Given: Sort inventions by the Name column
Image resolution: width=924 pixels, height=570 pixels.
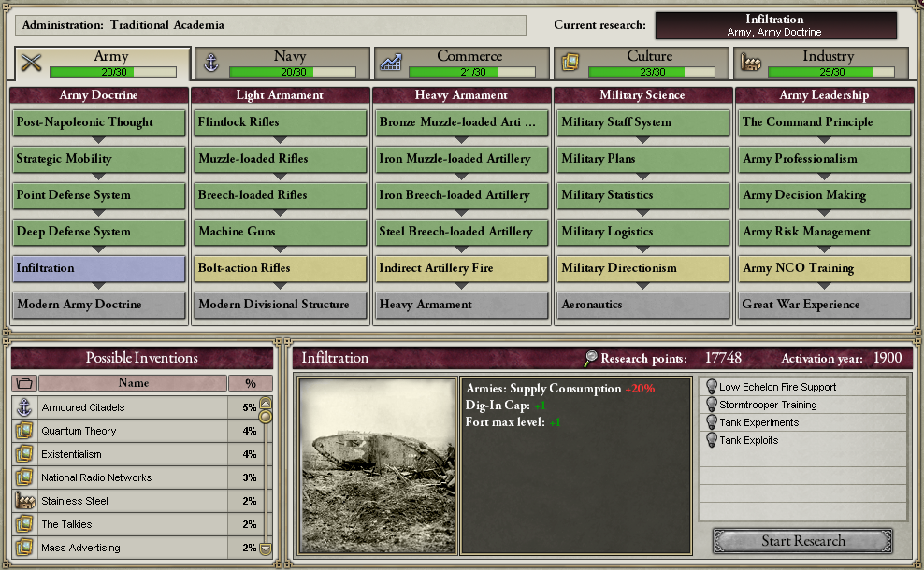Looking at the screenshot, I should pos(133,383).
